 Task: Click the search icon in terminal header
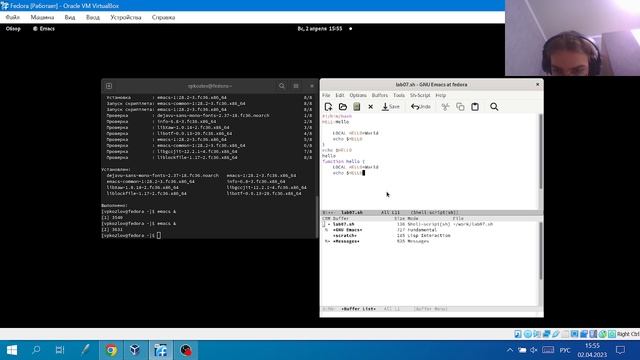[x=282, y=86]
